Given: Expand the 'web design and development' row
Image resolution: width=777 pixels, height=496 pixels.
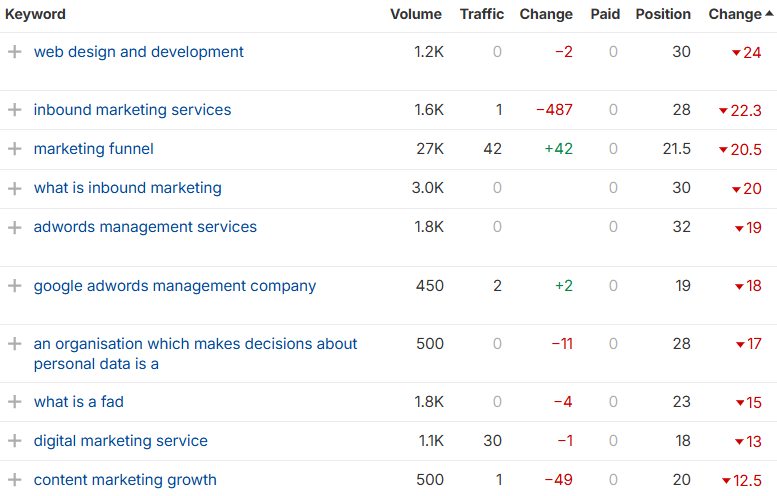Looking at the screenshot, I should click(15, 52).
